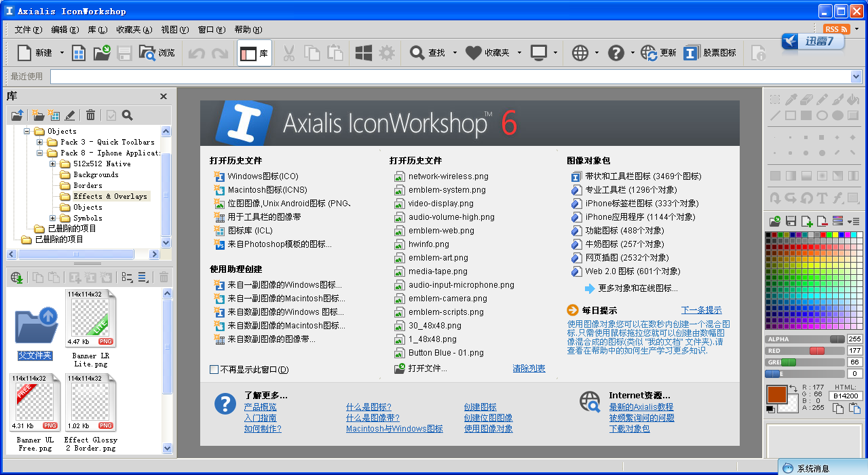Viewport: 868px width, 475px height.
Task: Open the 产品概览 link
Action: [x=261, y=407]
